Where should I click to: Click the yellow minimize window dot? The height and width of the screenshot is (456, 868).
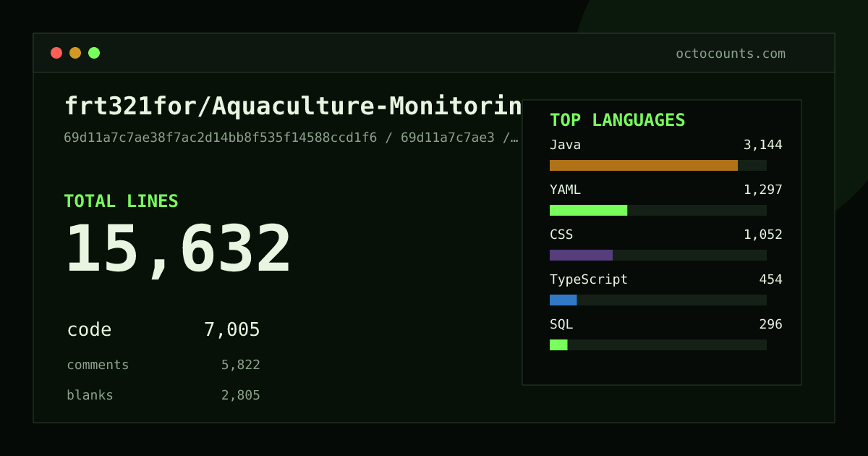75,53
